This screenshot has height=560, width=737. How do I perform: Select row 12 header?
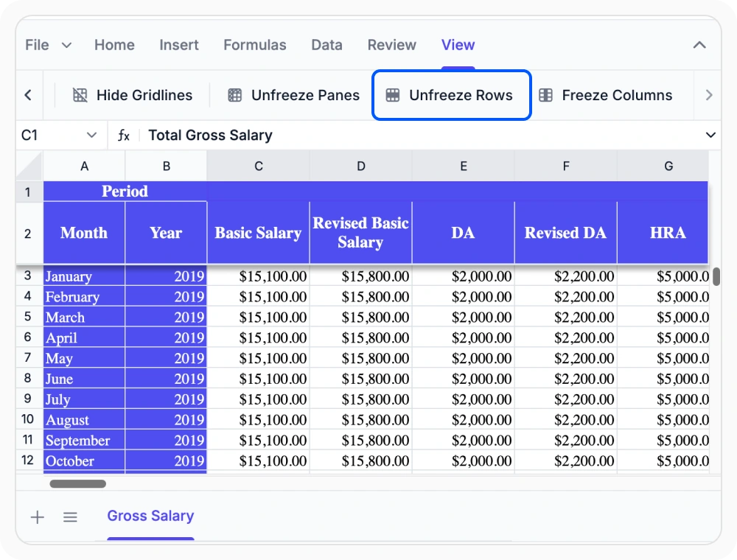pos(29,461)
